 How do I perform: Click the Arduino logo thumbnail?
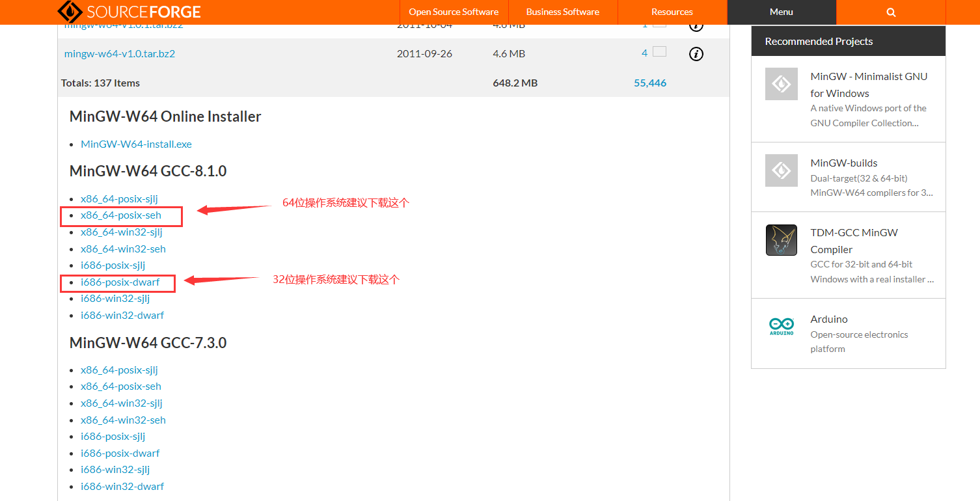(781, 327)
